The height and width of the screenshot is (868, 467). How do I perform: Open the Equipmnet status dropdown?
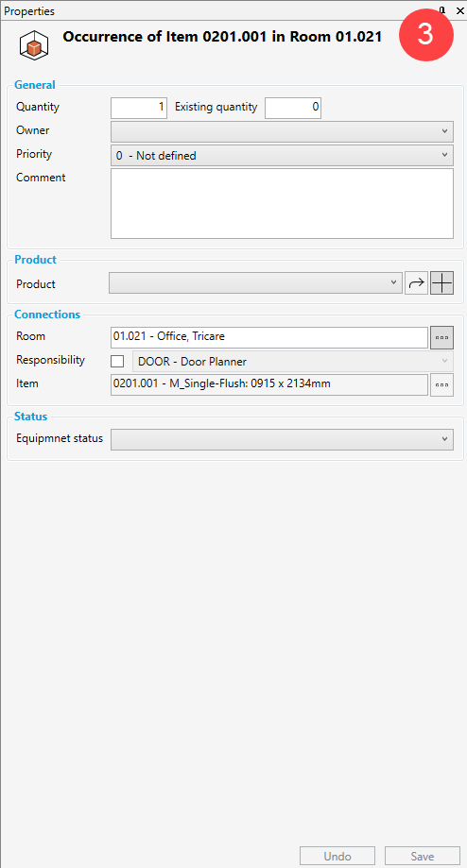(x=282, y=439)
